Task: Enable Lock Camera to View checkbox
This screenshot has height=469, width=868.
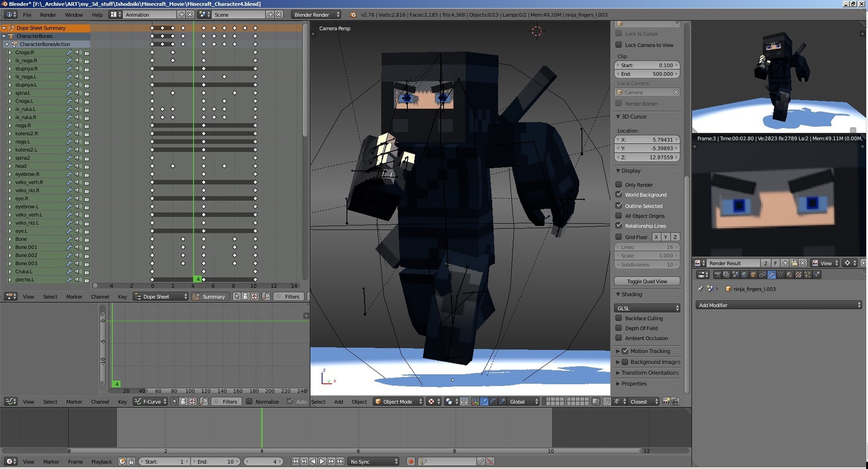Action: coord(618,45)
